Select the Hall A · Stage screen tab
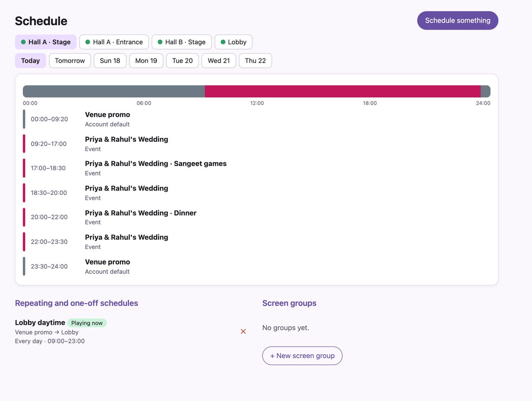The height and width of the screenshot is (401, 532). 46,42
